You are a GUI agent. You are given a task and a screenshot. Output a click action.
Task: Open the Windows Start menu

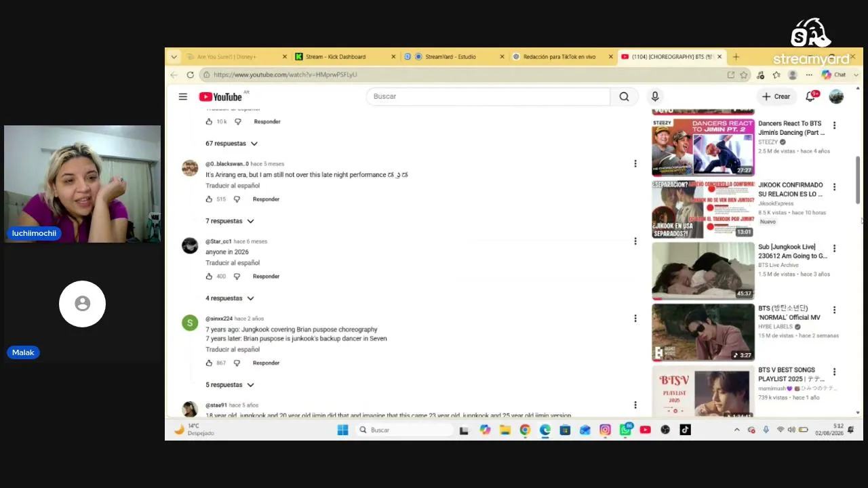[342, 430]
